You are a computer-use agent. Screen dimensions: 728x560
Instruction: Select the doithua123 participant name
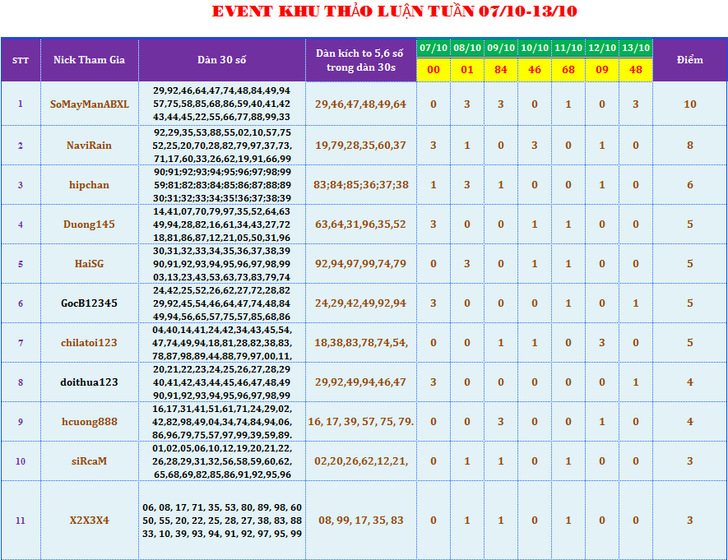click(x=89, y=382)
